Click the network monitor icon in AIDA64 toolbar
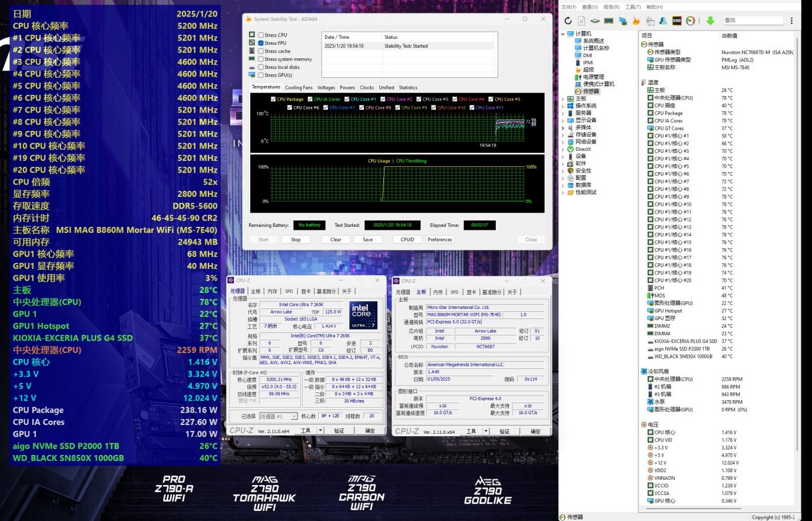Viewport: 812px width, 521px height. (622, 21)
